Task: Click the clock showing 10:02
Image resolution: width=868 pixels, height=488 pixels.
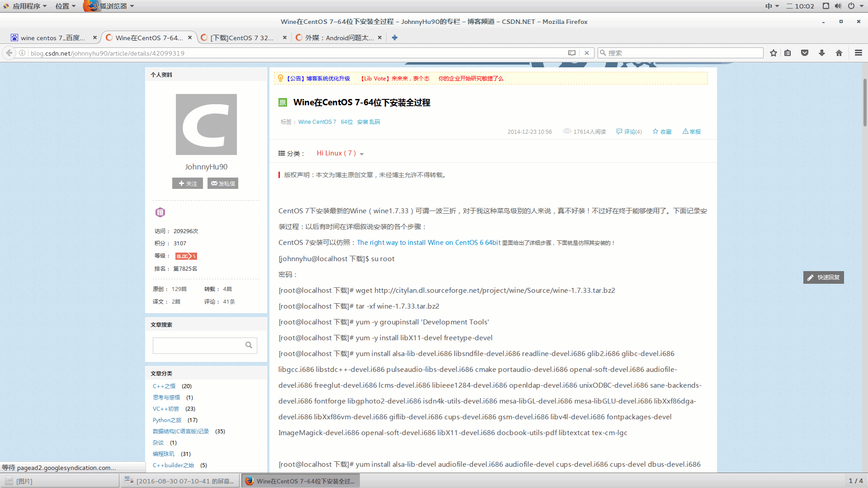Action: (800, 6)
